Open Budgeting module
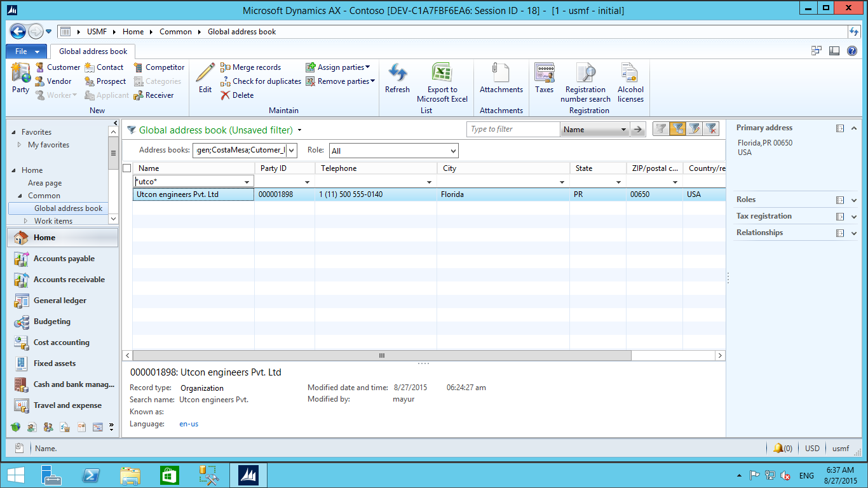 pyautogui.click(x=62, y=322)
